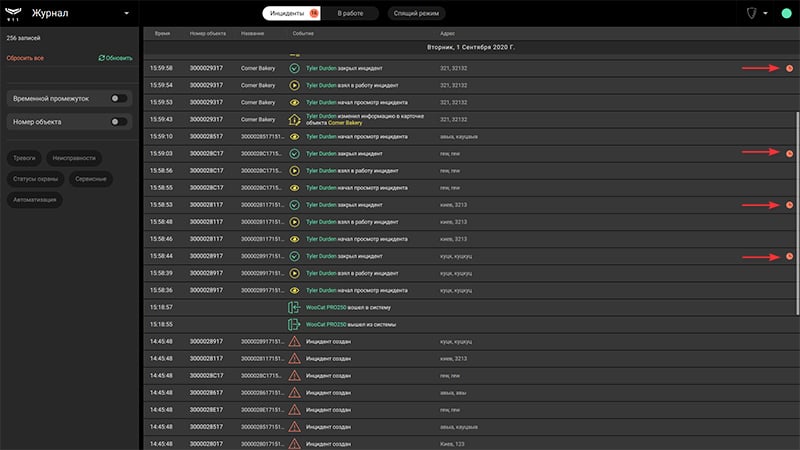800x450 pixels.
Task: Click Сбросить все link
Action: [x=25, y=58]
